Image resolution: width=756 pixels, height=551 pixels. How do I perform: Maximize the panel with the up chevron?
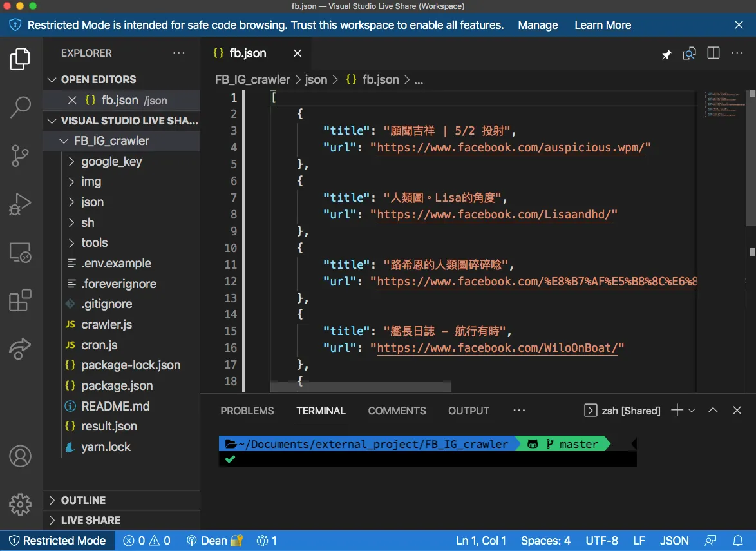pyautogui.click(x=713, y=410)
